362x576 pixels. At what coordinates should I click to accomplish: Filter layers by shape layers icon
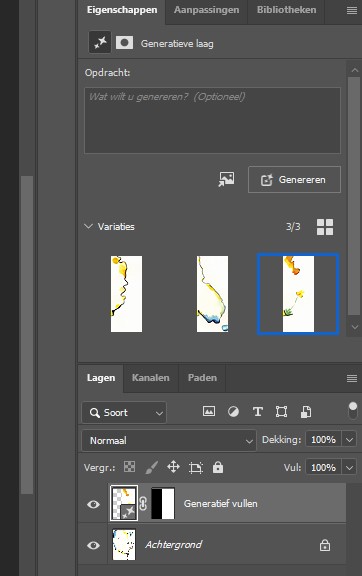[282, 412]
